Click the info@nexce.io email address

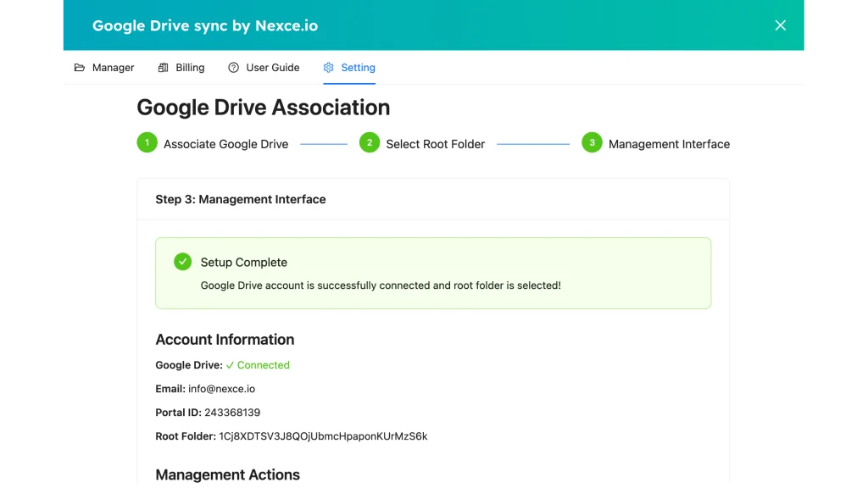tap(221, 389)
